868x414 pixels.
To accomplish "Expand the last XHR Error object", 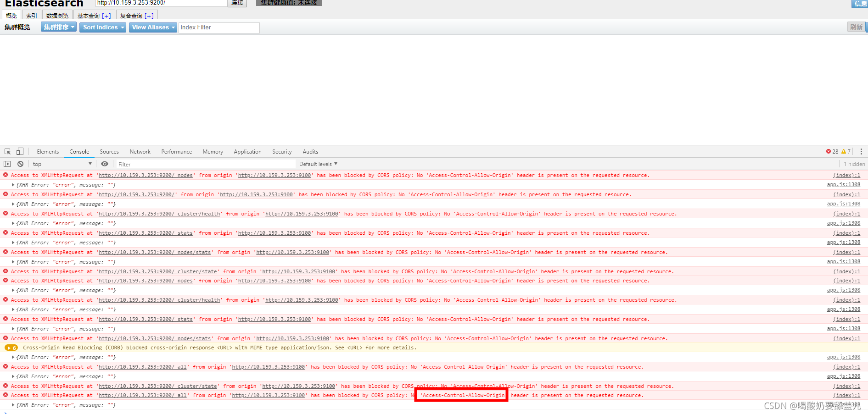I will pos(13,405).
